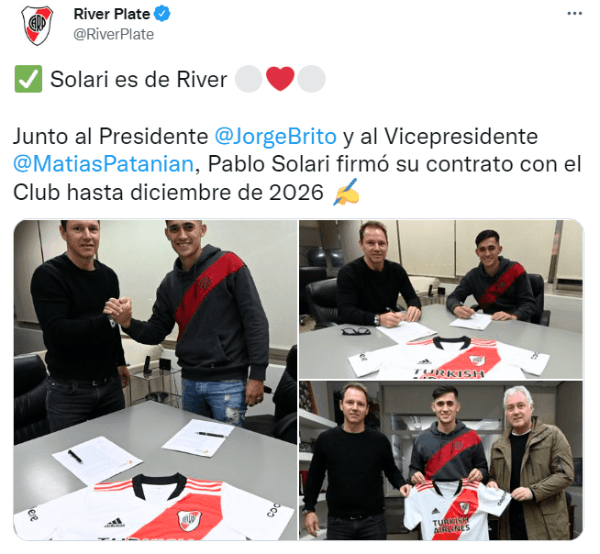Image resolution: width=600 pixels, height=554 pixels.
Task: Click the Turkish Airlines jersey held up
Action: (456, 510)
